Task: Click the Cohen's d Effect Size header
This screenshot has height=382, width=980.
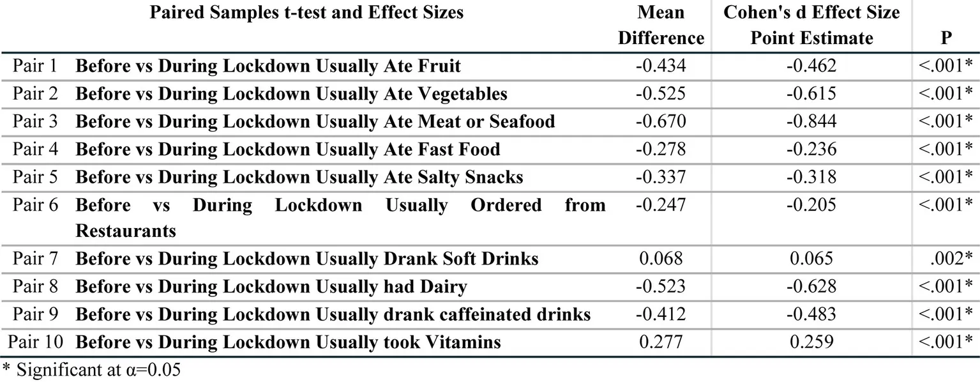Action: click(x=811, y=26)
